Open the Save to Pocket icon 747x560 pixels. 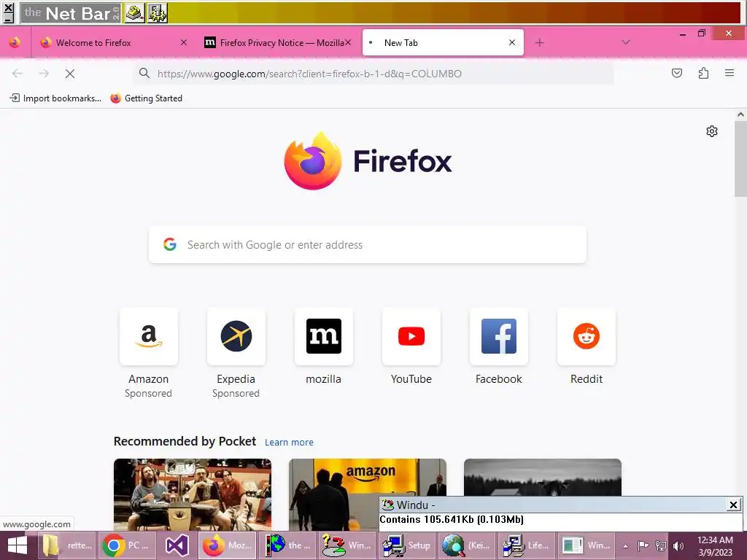(676, 74)
